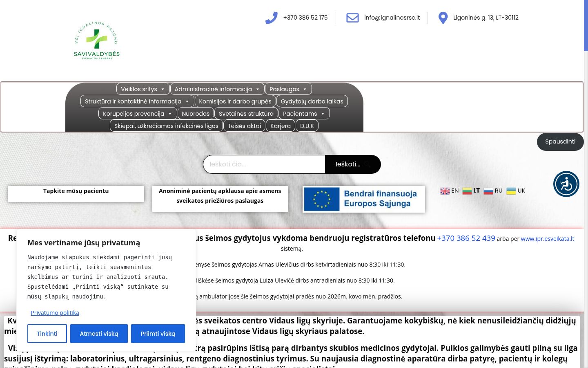Expand Struktūra ir kontaktinė informacija arrow
The height and width of the screenshot is (368, 588).
point(187,101)
